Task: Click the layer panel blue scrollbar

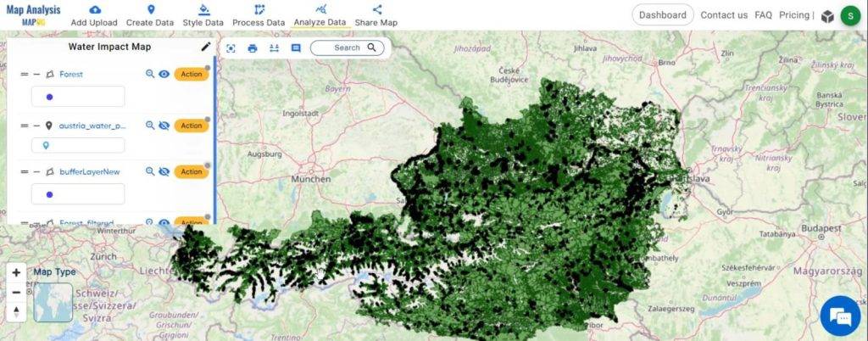Action: pyautogui.click(x=214, y=138)
